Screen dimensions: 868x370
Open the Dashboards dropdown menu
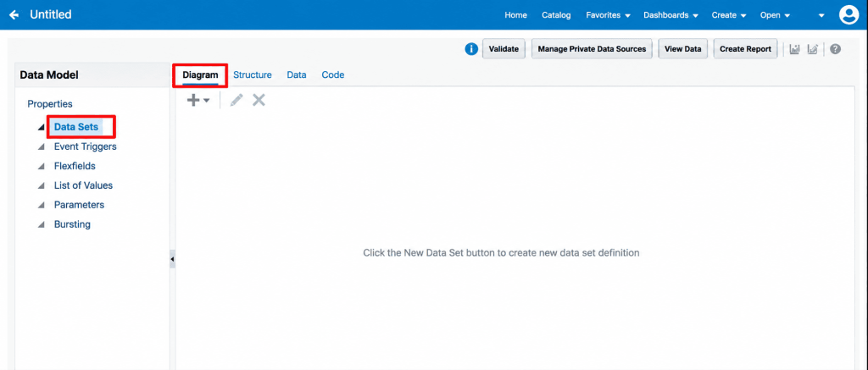tap(671, 15)
